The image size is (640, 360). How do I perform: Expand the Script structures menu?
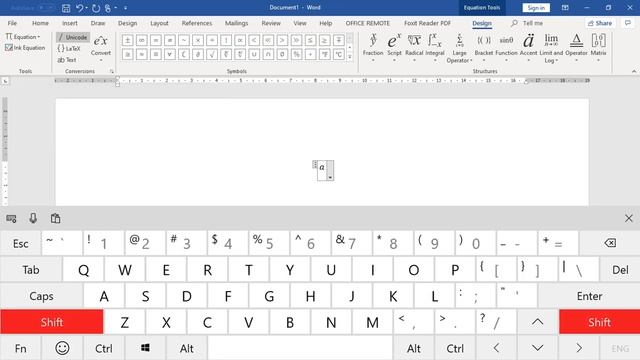tap(394, 48)
